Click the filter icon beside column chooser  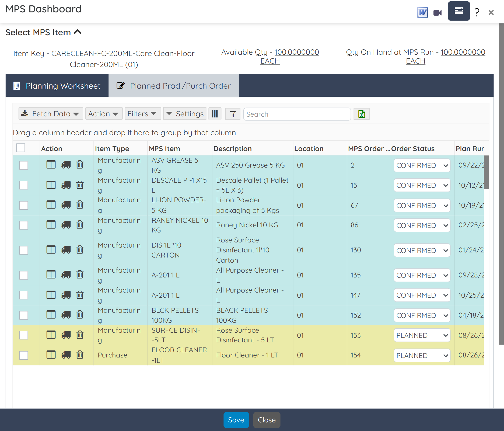[233, 114]
